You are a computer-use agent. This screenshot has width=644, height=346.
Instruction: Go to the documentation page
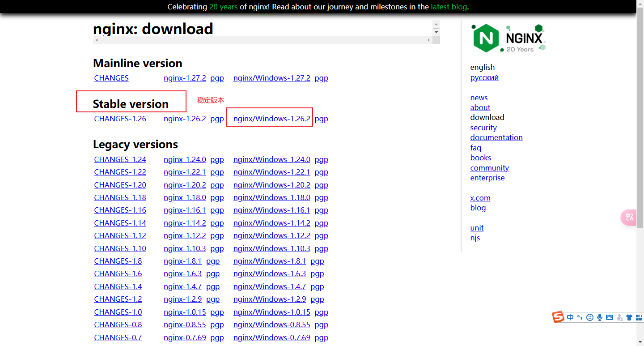[496, 137]
